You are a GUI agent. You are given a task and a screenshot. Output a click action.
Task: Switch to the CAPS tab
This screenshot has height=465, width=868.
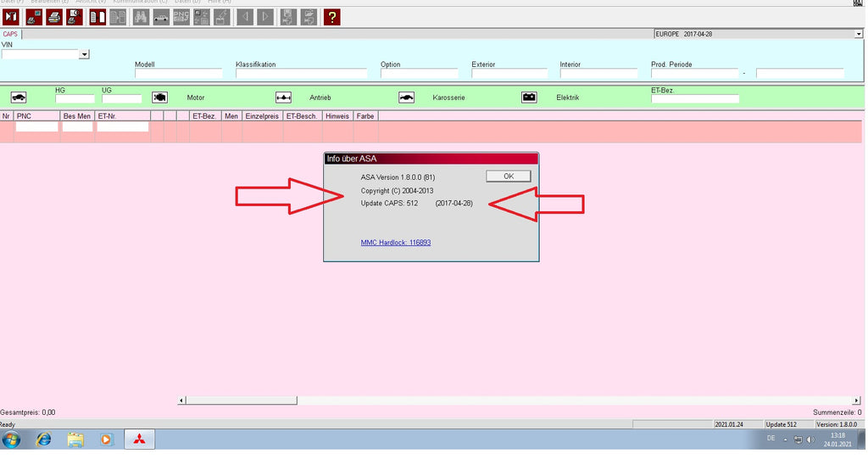(x=10, y=34)
